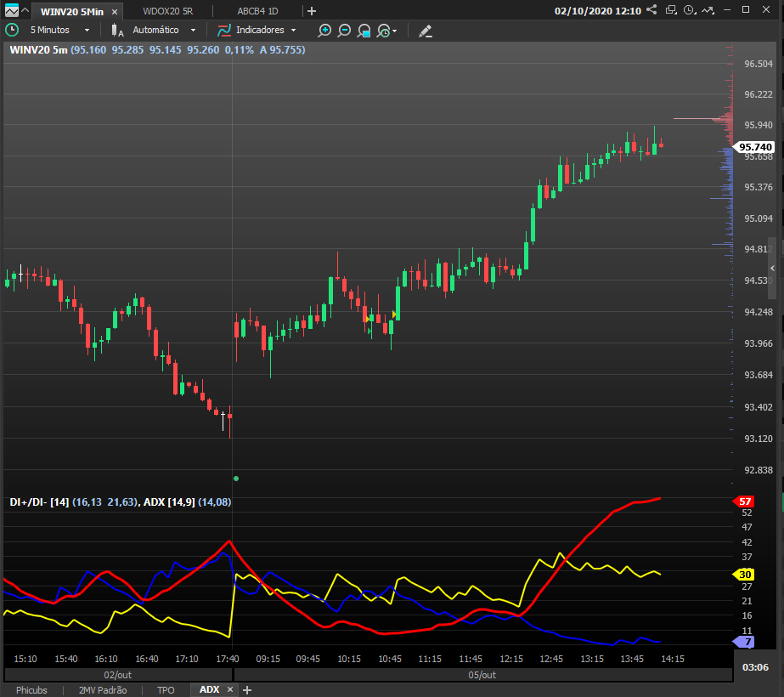Viewport: 784px width, 697px height.
Task: Click the 05/out date bar
Action: 483,675
